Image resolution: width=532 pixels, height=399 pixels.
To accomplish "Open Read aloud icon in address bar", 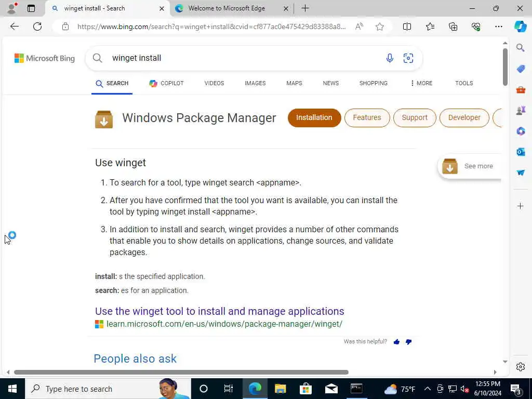I will coord(359,26).
